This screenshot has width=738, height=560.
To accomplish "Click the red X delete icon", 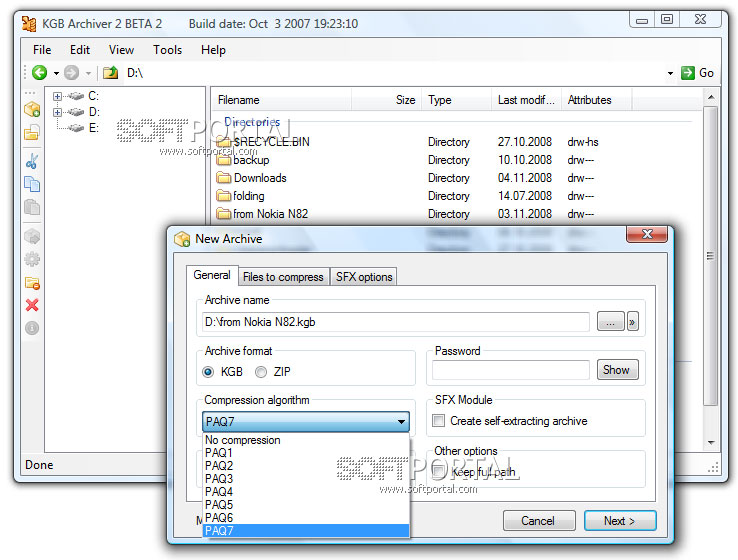I will point(32,305).
